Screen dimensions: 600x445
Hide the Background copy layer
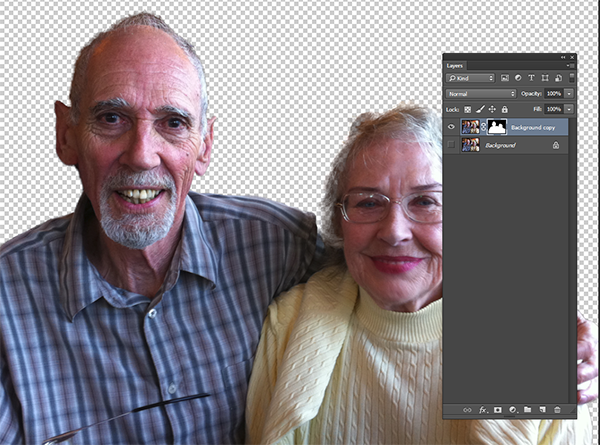(x=452, y=127)
